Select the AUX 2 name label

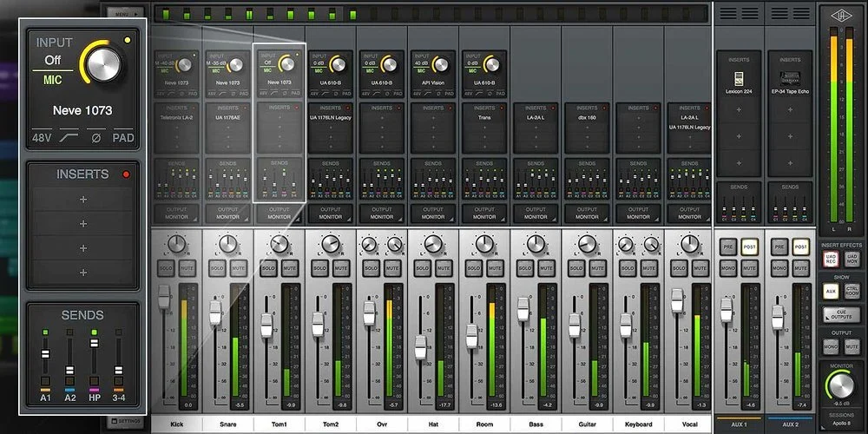point(790,424)
